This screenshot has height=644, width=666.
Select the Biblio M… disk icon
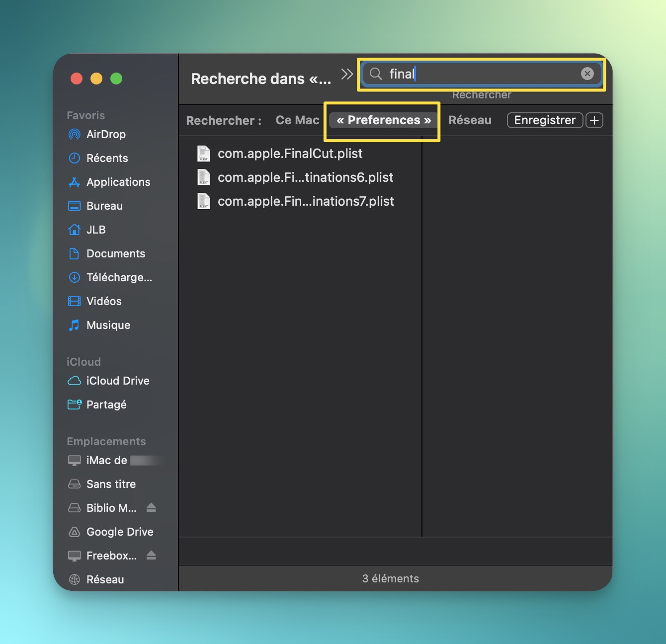tap(74, 508)
